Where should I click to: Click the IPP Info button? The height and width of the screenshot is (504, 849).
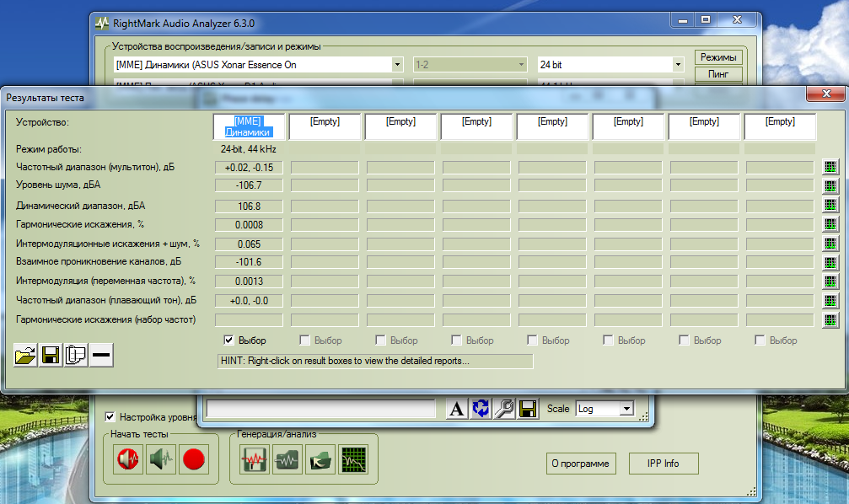(x=664, y=464)
